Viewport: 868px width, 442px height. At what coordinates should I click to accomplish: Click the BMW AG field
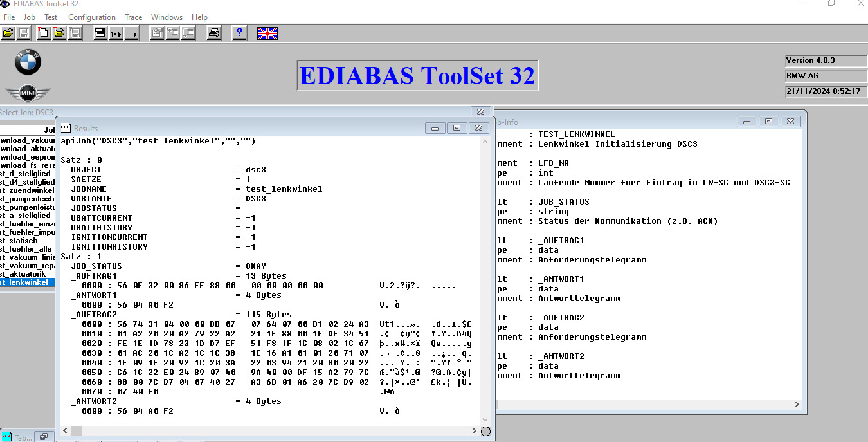(x=826, y=76)
